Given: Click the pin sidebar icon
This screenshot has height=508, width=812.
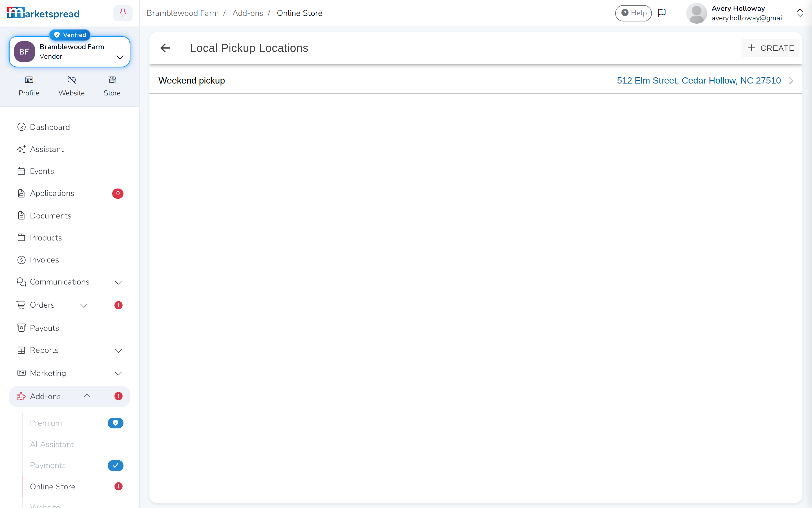Looking at the screenshot, I should pyautogui.click(x=123, y=13).
